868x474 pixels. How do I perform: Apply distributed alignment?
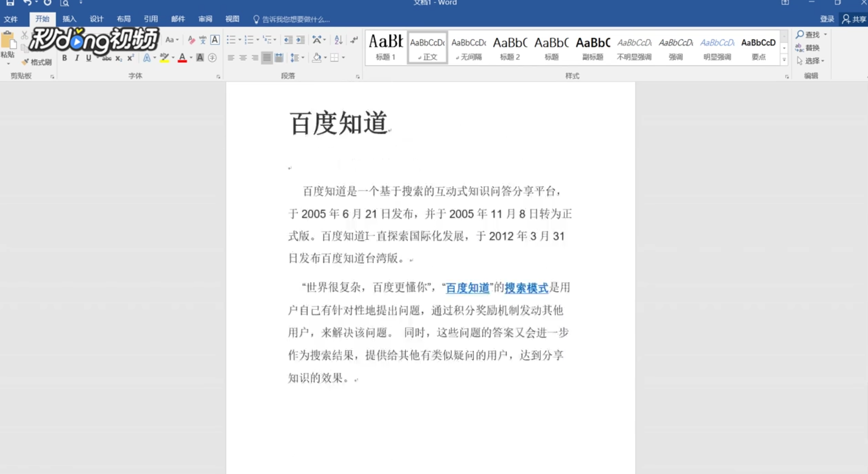[x=279, y=58]
